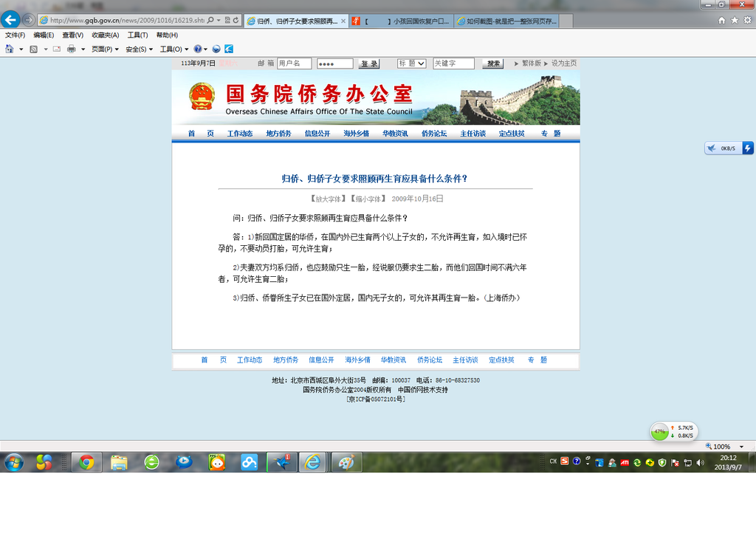Open 定点扶贫 in bottom navigation bar
The height and width of the screenshot is (553, 756).
pos(501,360)
